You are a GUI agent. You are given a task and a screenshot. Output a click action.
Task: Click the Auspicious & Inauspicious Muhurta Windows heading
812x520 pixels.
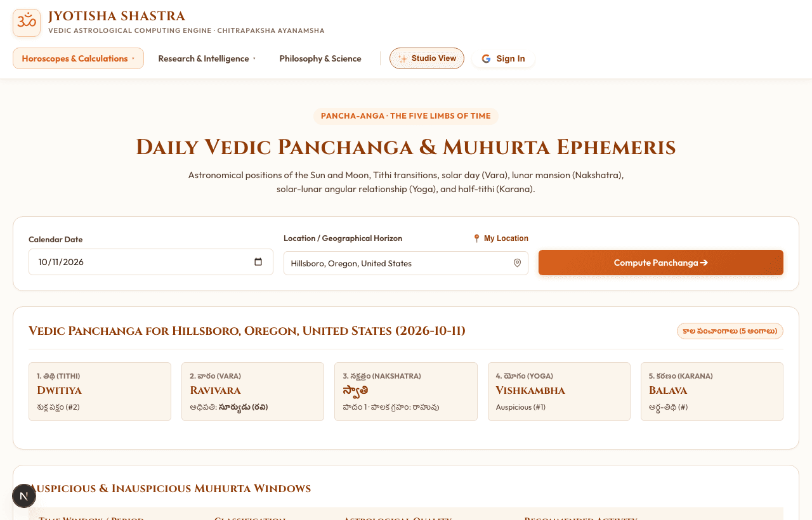170,488
